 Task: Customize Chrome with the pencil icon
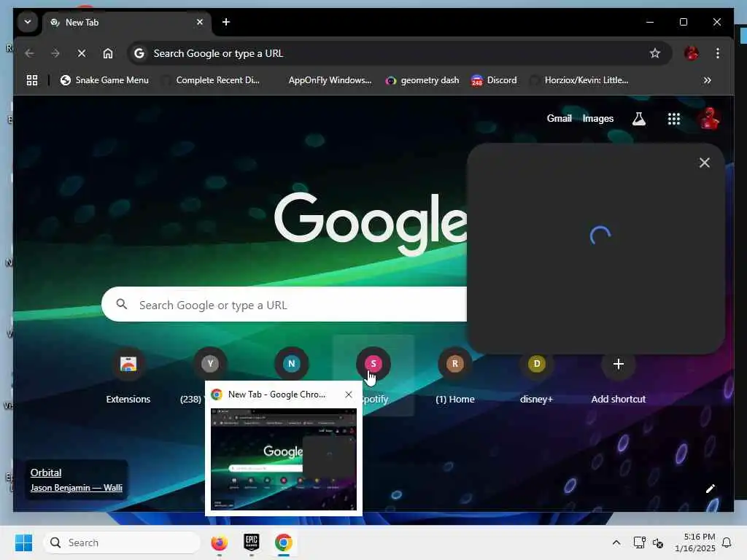(x=711, y=489)
